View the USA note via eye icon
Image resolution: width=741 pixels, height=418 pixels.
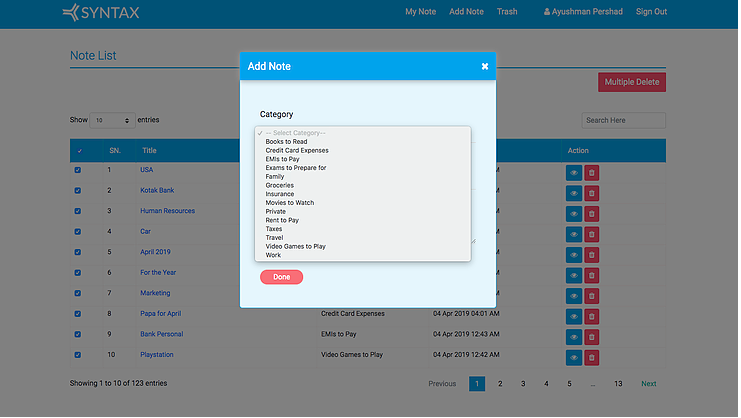click(574, 173)
